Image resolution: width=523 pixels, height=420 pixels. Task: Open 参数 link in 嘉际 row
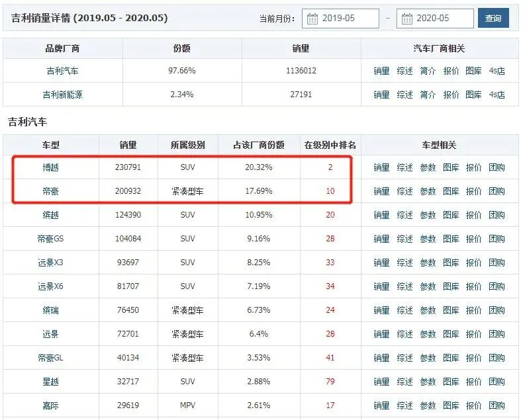(x=428, y=405)
